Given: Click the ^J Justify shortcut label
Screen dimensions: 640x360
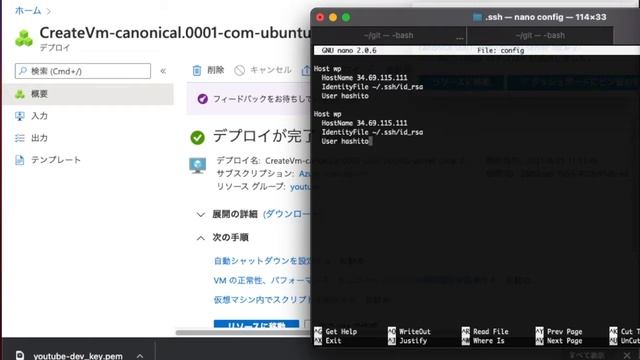Looking at the screenshot, I should click(408, 340).
